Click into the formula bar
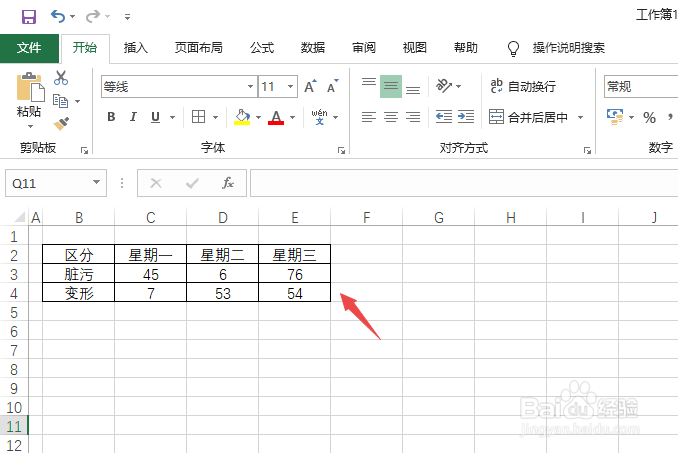 (464, 183)
